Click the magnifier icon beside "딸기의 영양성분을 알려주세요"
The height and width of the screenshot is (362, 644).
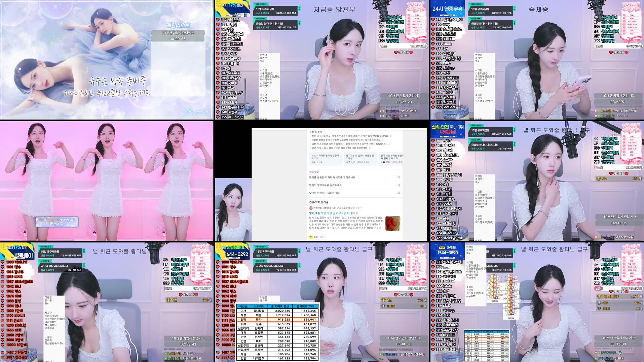[399, 185]
